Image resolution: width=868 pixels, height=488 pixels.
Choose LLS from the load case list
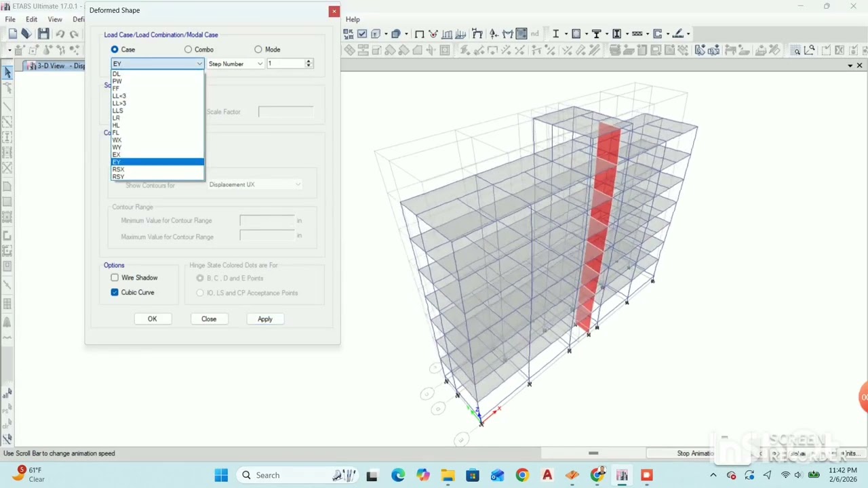(x=157, y=110)
